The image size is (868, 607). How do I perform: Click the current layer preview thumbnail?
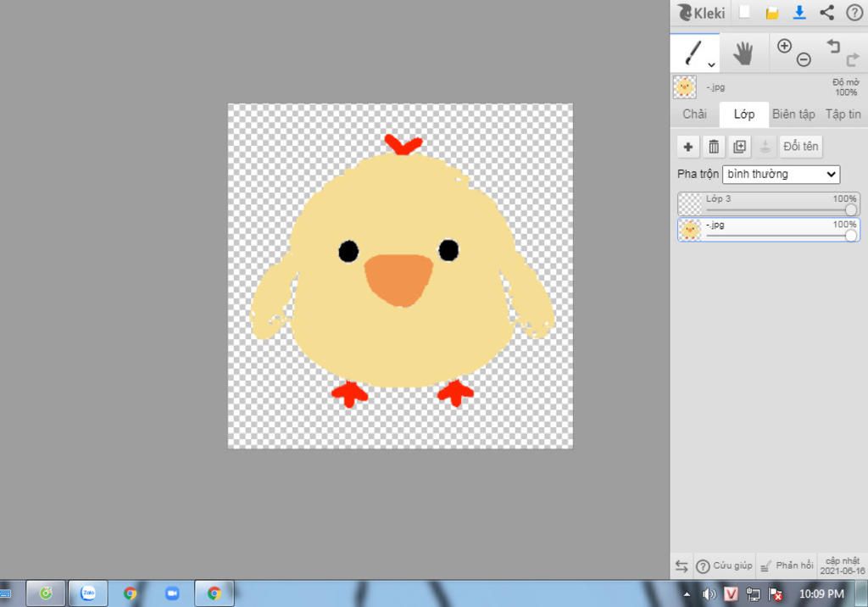tap(685, 87)
